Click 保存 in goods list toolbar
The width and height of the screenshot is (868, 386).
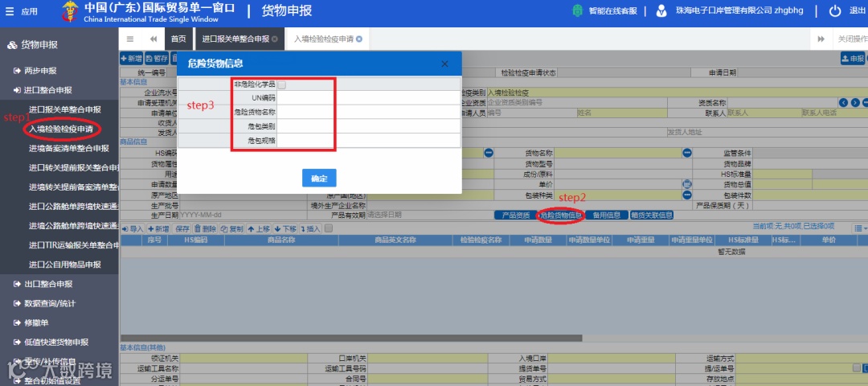tap(182, 228)
